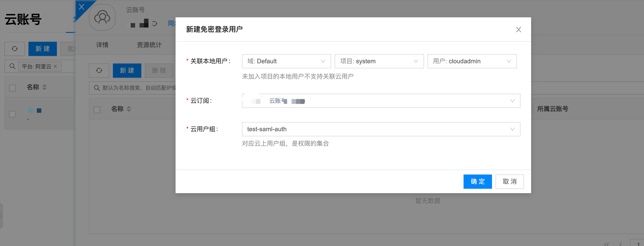This screenshot has height=246, width=644.
Task: Toggle select-all checkbox in drawer table
Action: [97, 110]
